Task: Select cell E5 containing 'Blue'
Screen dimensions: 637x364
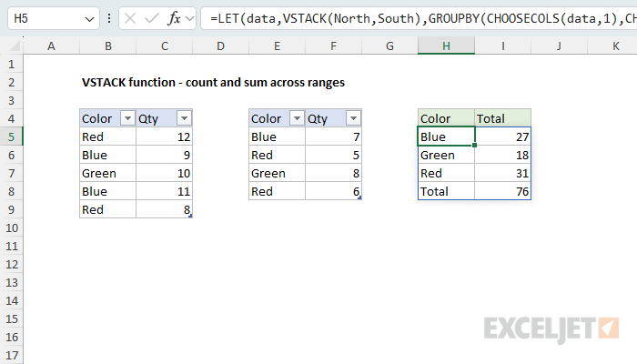Action: [x=277, y=136]
